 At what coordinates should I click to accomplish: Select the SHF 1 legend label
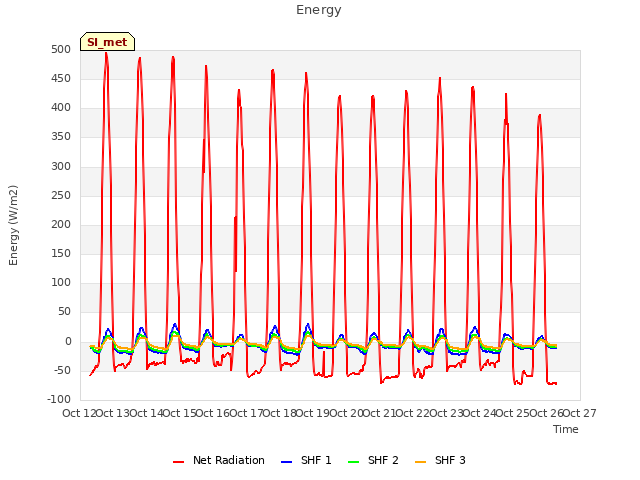tap(316, 460)
